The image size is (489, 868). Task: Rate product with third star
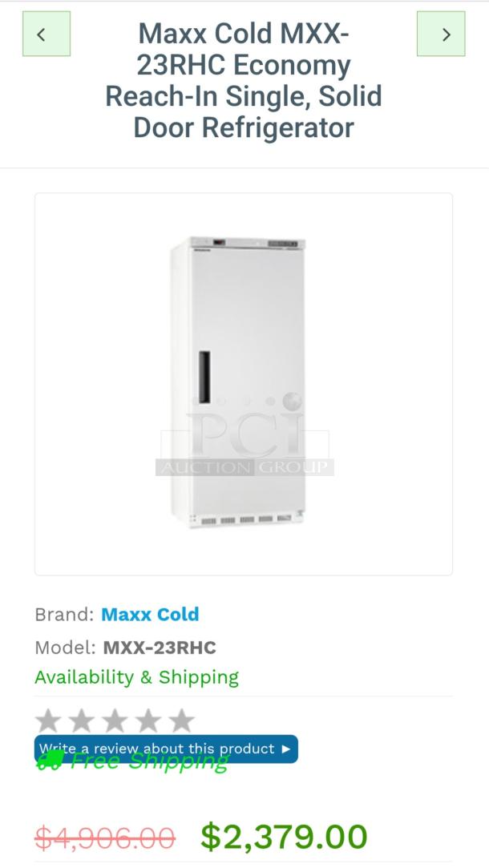point(115,721)
